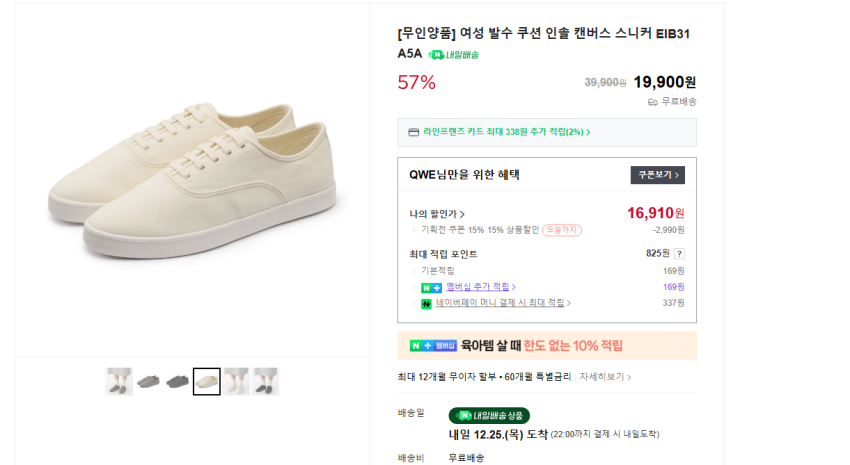Select the light gray sneaker thumbnail
850x465 pixels.
[x=148, y=381]
